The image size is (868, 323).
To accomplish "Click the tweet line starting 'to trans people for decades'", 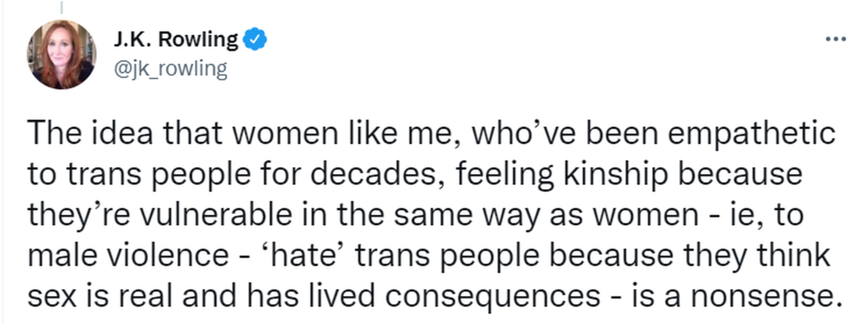I will [426, 176].
